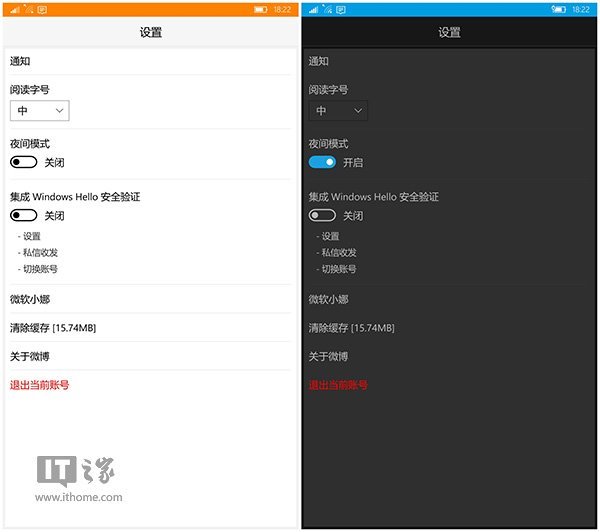Viewport: 600px width, 532px height.
Task: Open 阅读字号 dropdown in dark theme
Action: pos(338,111)
